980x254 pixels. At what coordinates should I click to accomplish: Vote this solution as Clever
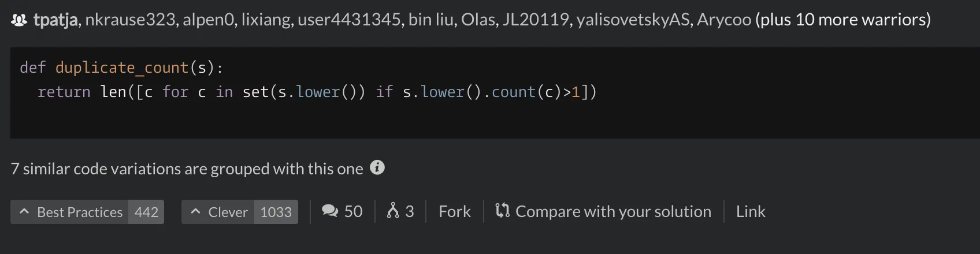click(x=240, y=212)
